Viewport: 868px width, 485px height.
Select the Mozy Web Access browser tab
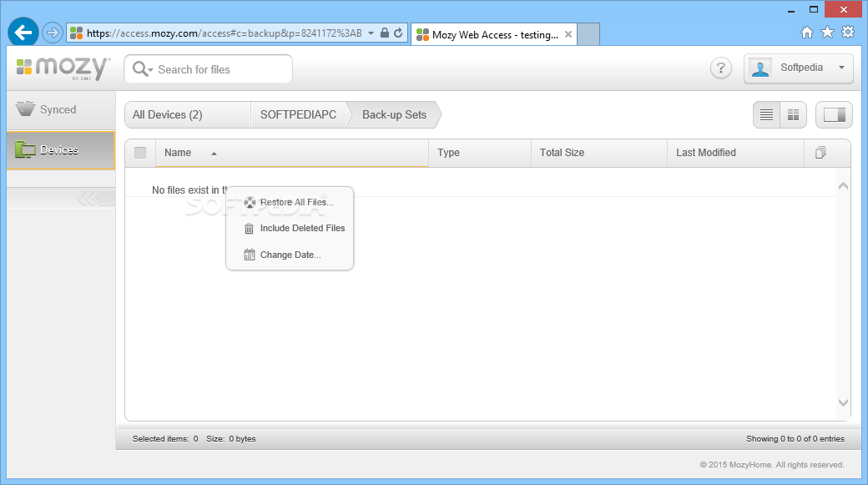pos(494,34)
